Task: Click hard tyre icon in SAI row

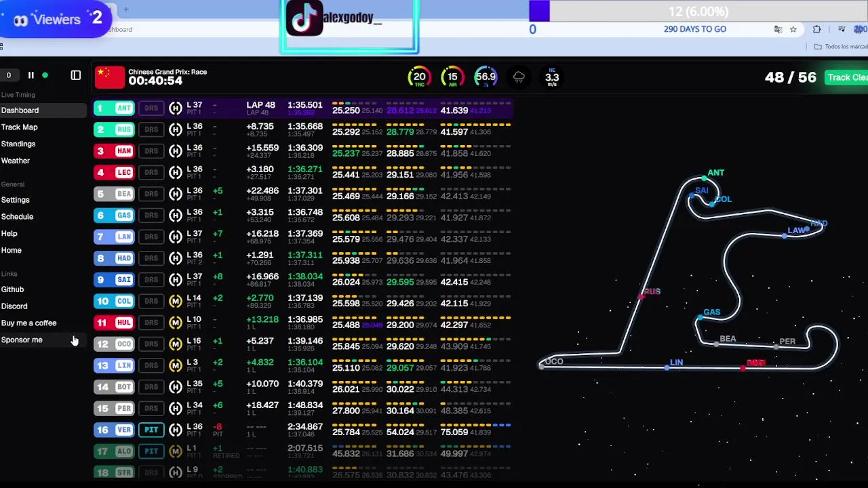Action: [176, 279]
